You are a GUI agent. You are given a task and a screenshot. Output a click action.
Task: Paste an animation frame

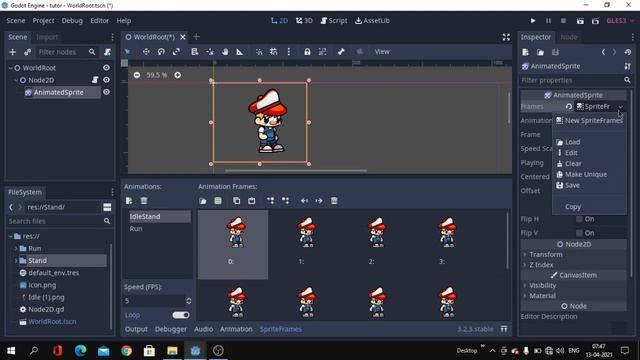[251, 200]
